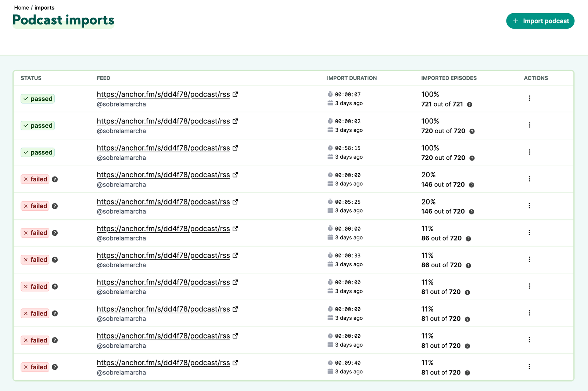Click help icon beside failed badge in 00:05:25 row
Viewport: 588px width, 391px height.
pyautogui.click(x=55, y=206)
